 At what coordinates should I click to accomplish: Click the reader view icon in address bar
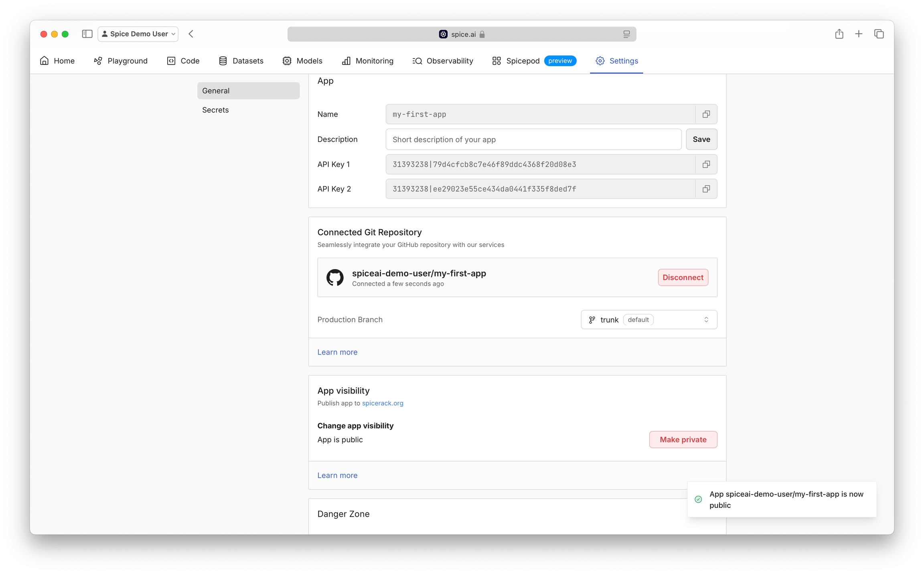(626, 34)
